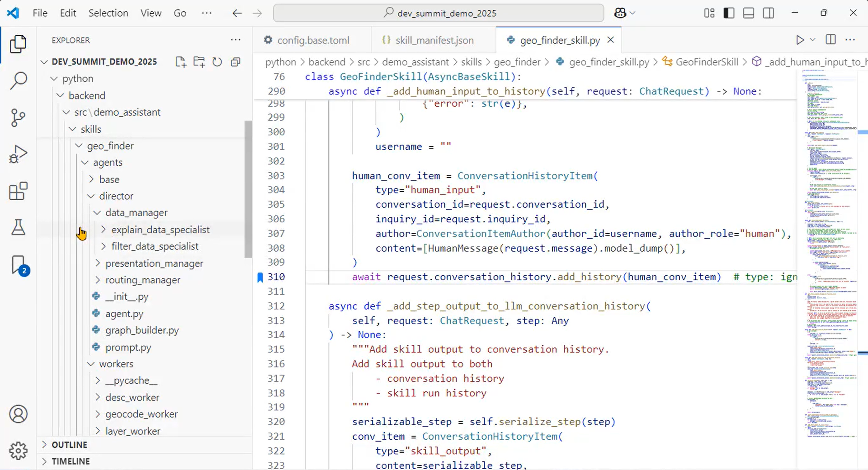
Task: Open the Run and Debug view
Action: [x=18, y=154]
